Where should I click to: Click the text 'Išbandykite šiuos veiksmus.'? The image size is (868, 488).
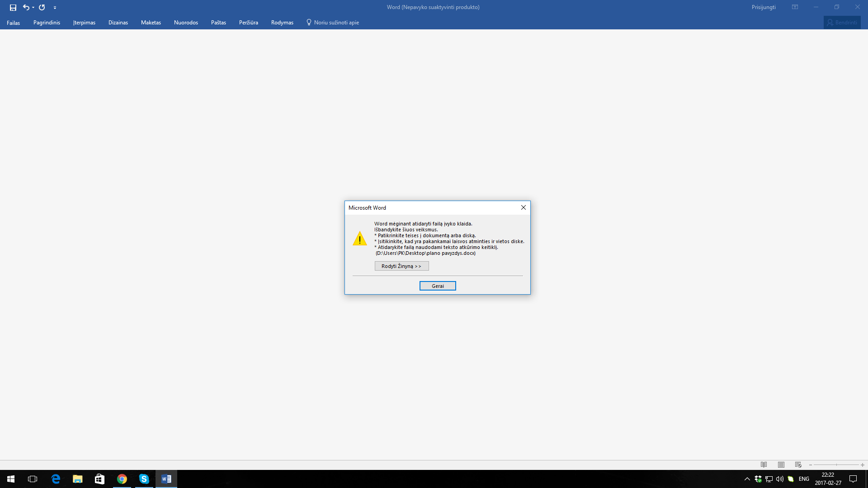tap(406, 230)
